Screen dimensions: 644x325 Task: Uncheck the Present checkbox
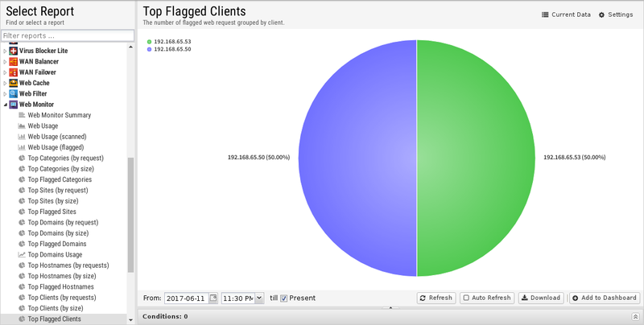pos(284,298)
